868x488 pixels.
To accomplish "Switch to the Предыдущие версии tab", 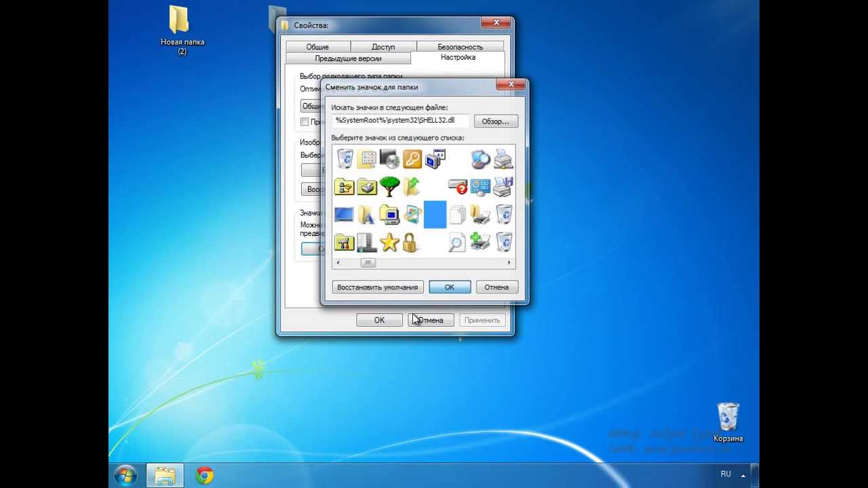I will pyautogui.click(x=348, y=58).
